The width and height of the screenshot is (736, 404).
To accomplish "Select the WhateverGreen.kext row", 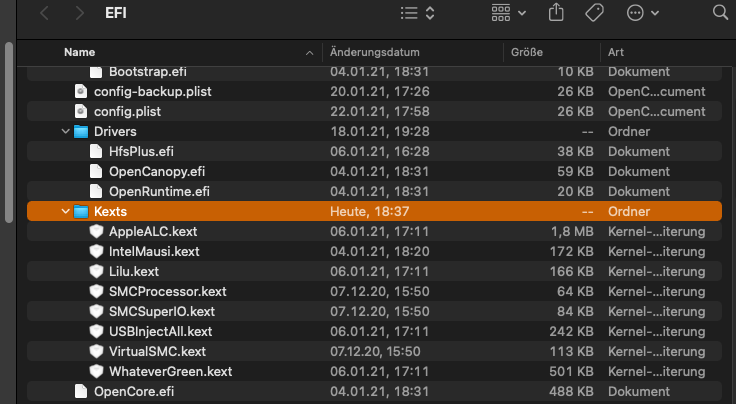I will coord(170,371).
